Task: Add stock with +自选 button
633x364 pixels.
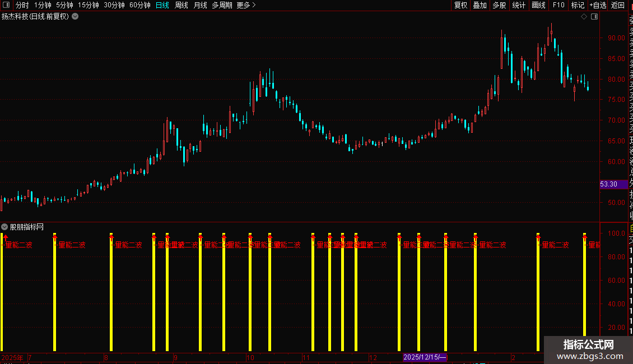Action: 598,5
